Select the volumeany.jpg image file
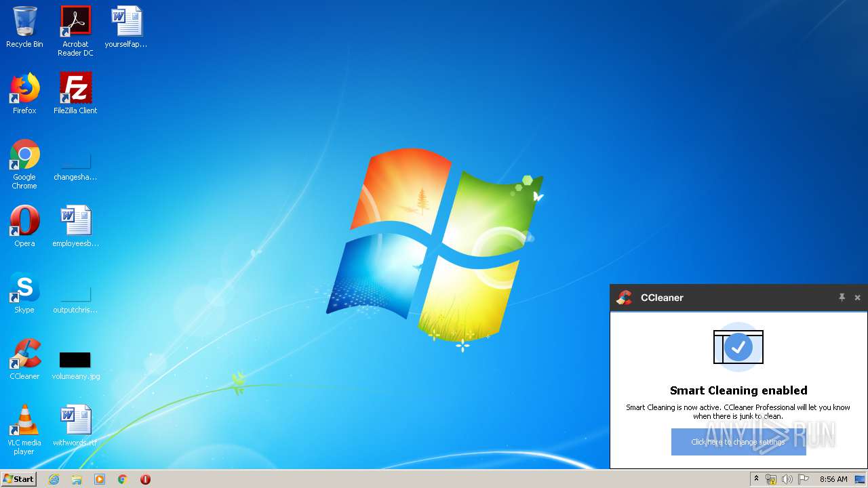 click(x=75, y=365)
